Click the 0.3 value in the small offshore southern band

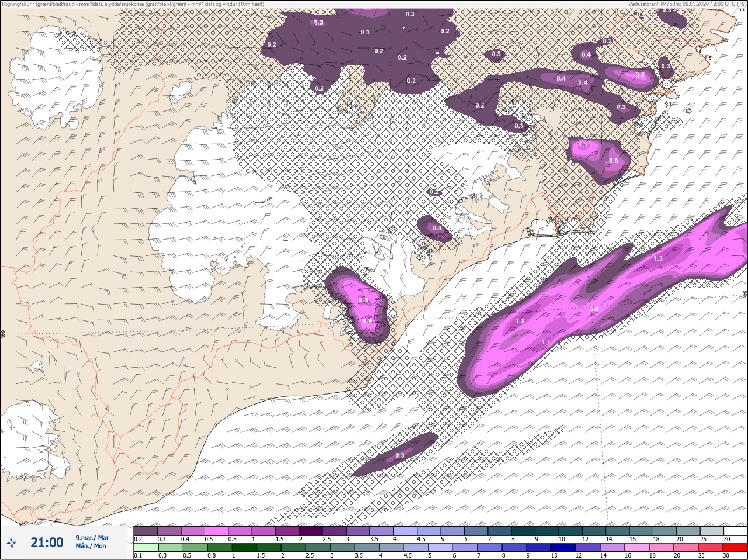point(400,455)
